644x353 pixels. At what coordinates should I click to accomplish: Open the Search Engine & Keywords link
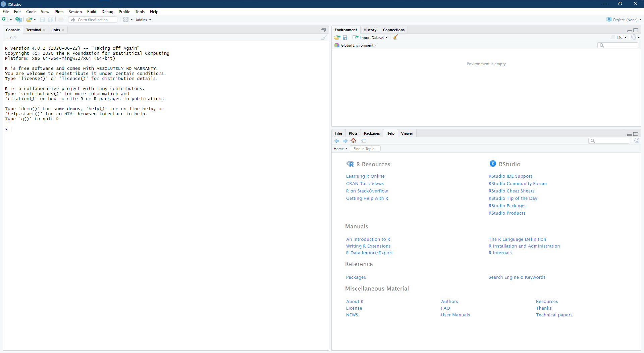coord(517,277)
